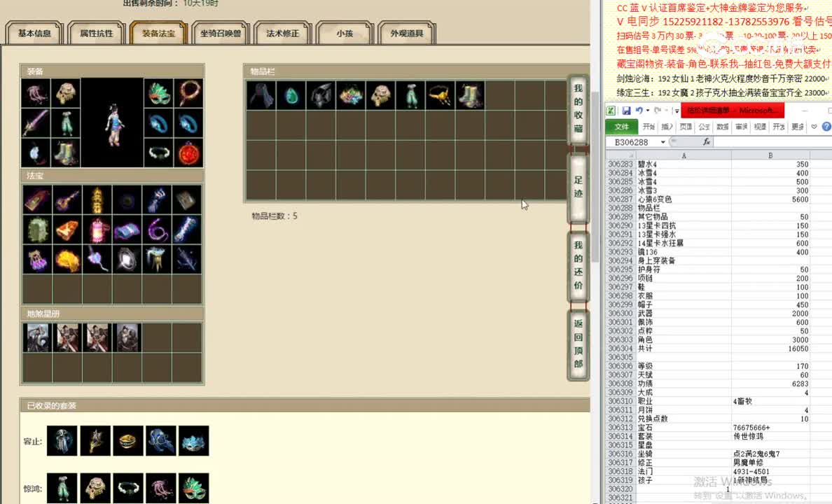Switch to the 坐骑召唤兽 tab

coord(219,32)
